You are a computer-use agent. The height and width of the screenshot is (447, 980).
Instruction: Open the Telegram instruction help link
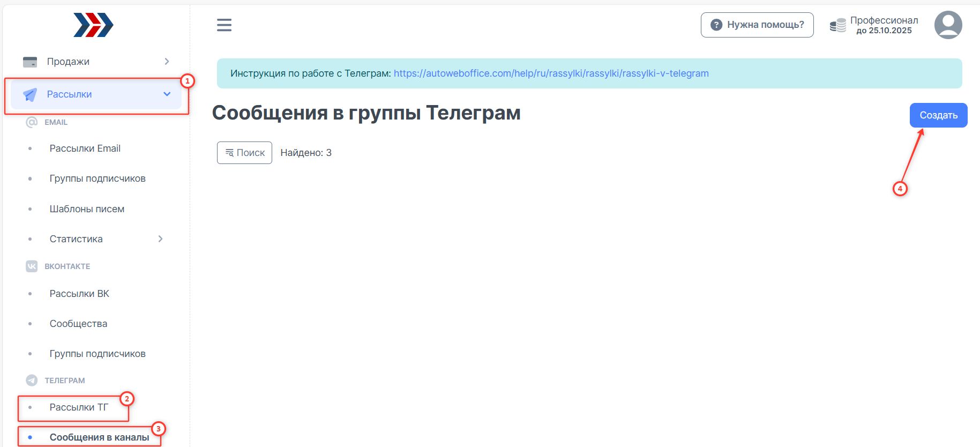pos(551,73)
